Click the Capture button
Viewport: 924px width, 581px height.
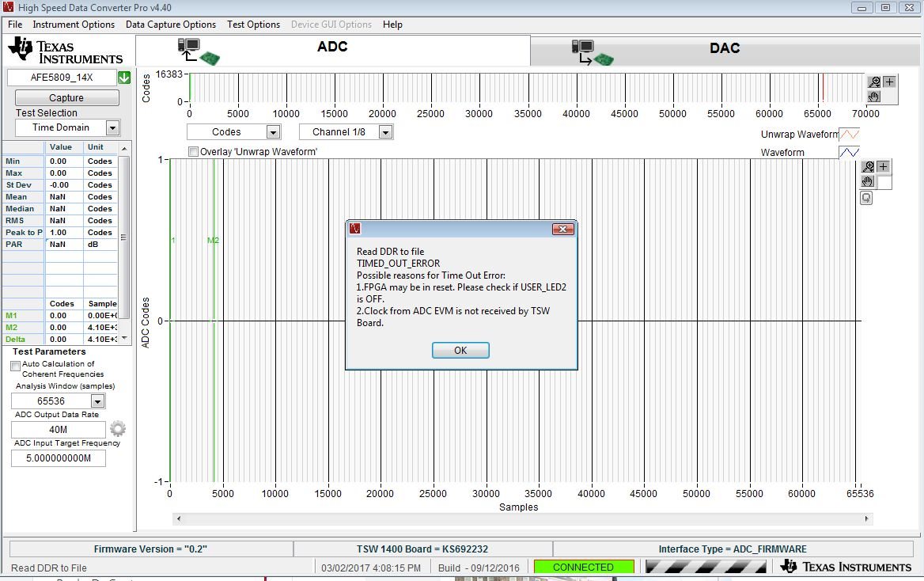pyautogui.click(x=66, y=98)
